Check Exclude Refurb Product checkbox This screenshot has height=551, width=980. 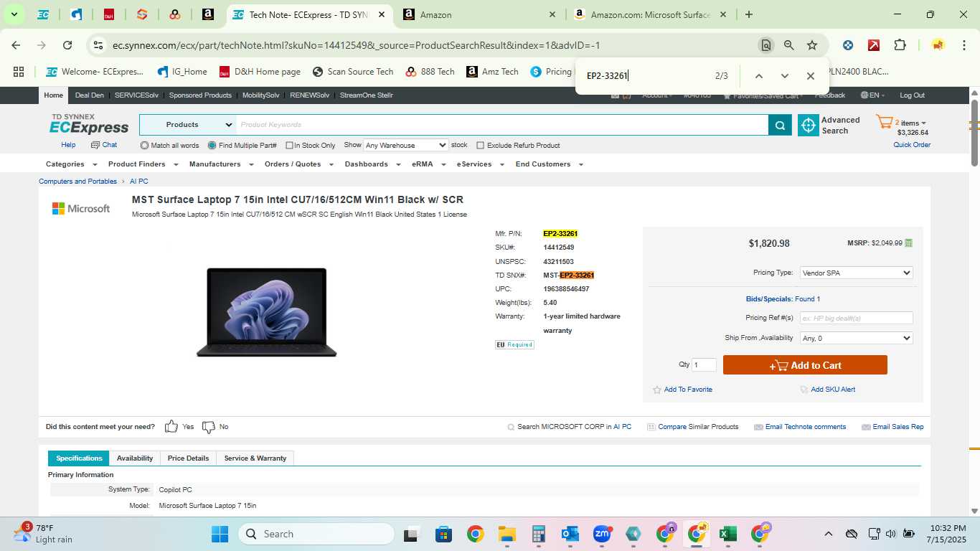481,146
